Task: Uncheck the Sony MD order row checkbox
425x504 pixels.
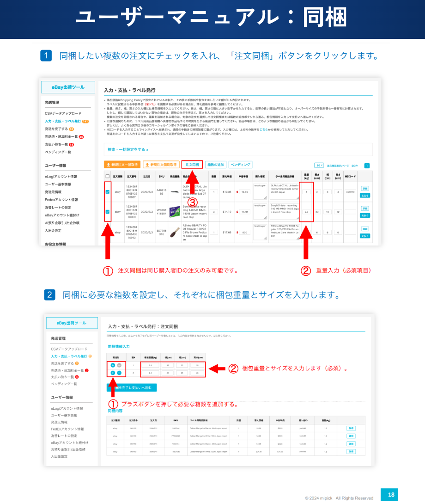Action: [x=108, y=212]
